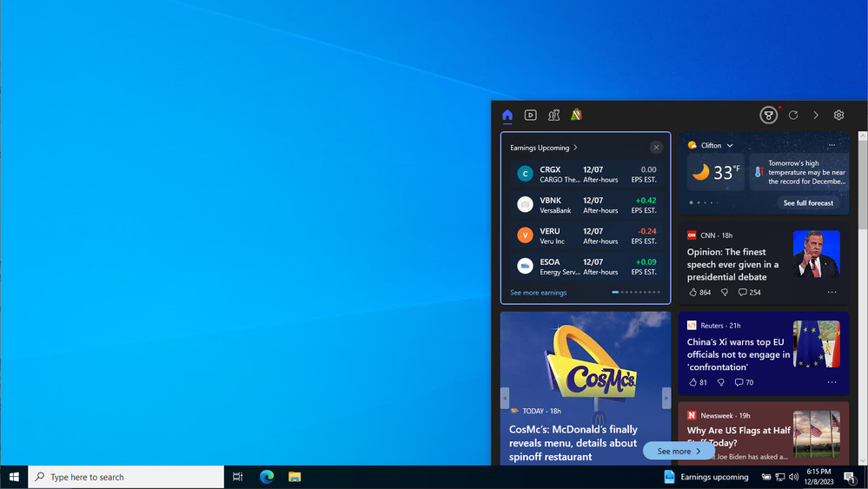868x489 pixels.
Task: Open the feed settings gear
Action: coord(838,115)
